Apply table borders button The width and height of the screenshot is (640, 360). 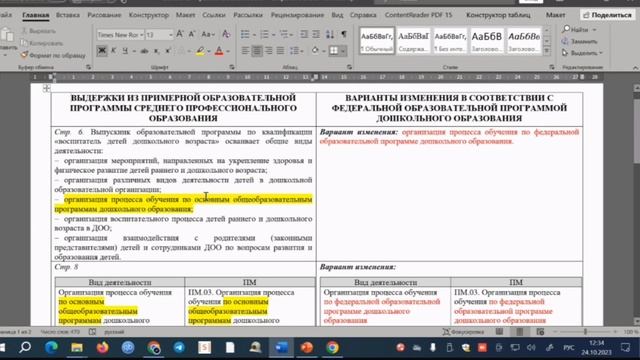(x=334, y=51)
